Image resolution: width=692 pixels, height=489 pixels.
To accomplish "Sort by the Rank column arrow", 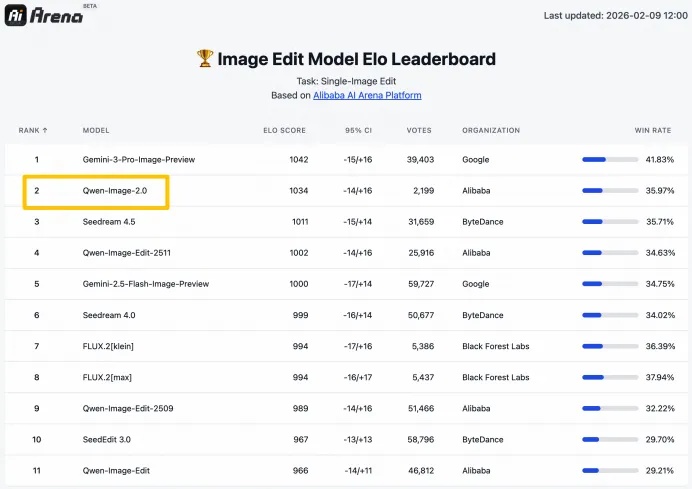I will tap(45, 130).
